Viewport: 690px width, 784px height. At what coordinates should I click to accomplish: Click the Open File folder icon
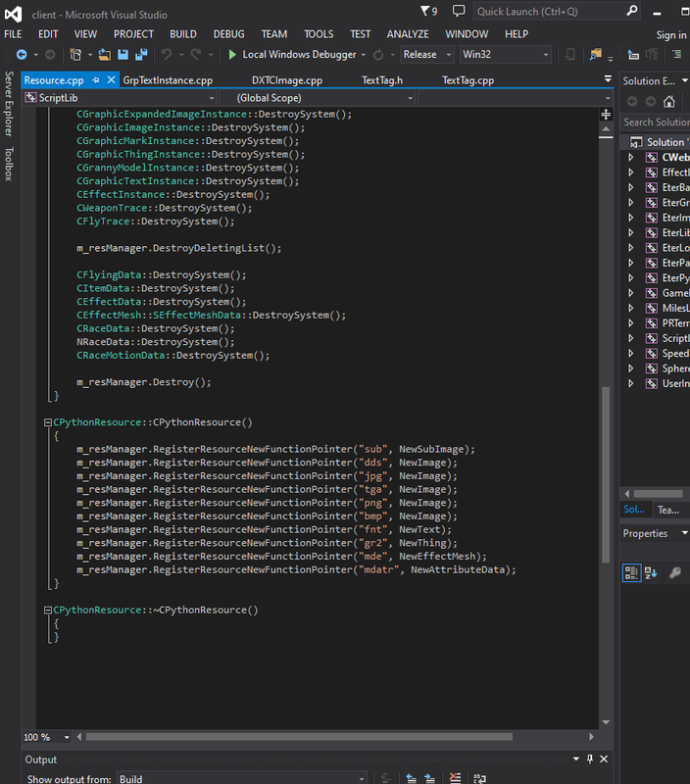104,54
